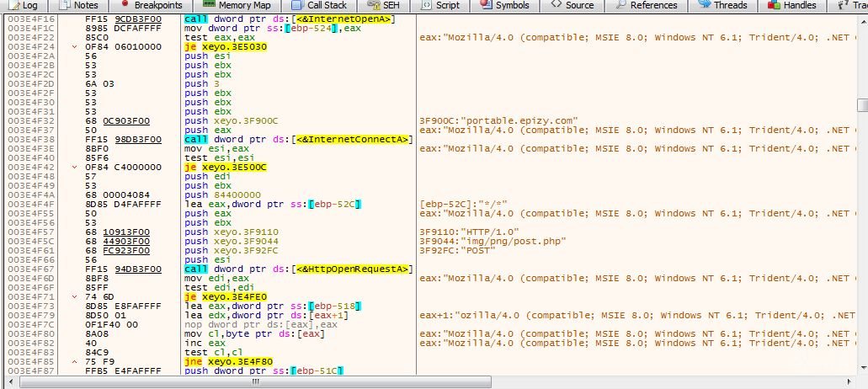Click the je xeyo.3E5030 instruction
Image resolution: width=868 pixels, height=389 pixels.
(x=226, y=47)
